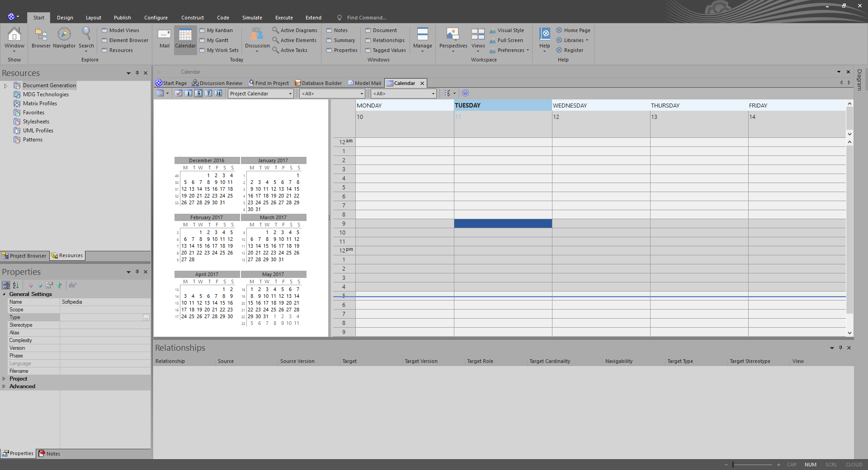
Task: Open the Preferences dropdown
Action: (509, 50)
